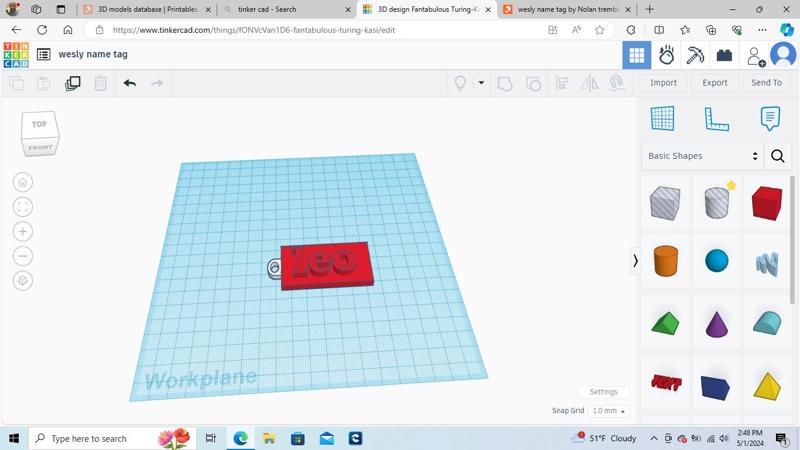Add page to favorites star icon

click(x=600, y=30)
